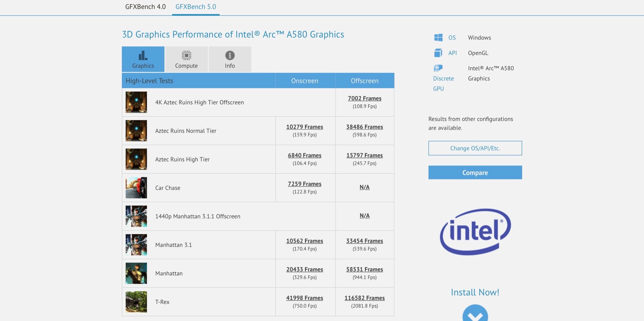Click the Manhattan 3.1 thumbnail
644x321 pixels.
click(x=136, y=245)
